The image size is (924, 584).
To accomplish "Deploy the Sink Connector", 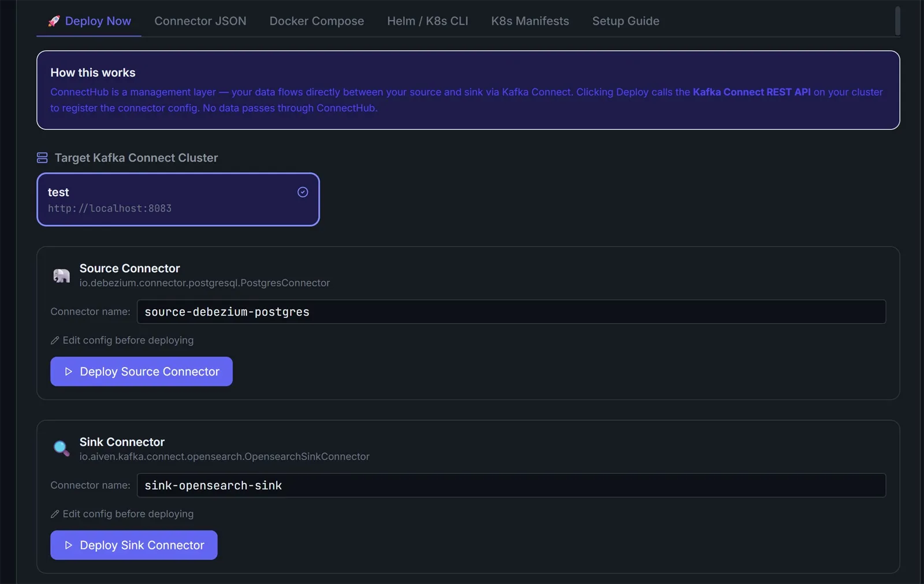I will pyautogui.click(x=134, y=545).
